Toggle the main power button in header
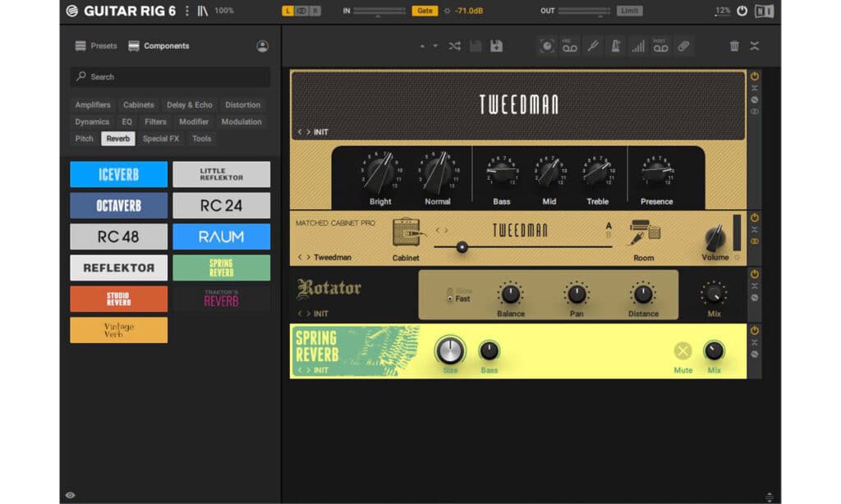Viewport: 841px width, 504px height. pos(742,11)
